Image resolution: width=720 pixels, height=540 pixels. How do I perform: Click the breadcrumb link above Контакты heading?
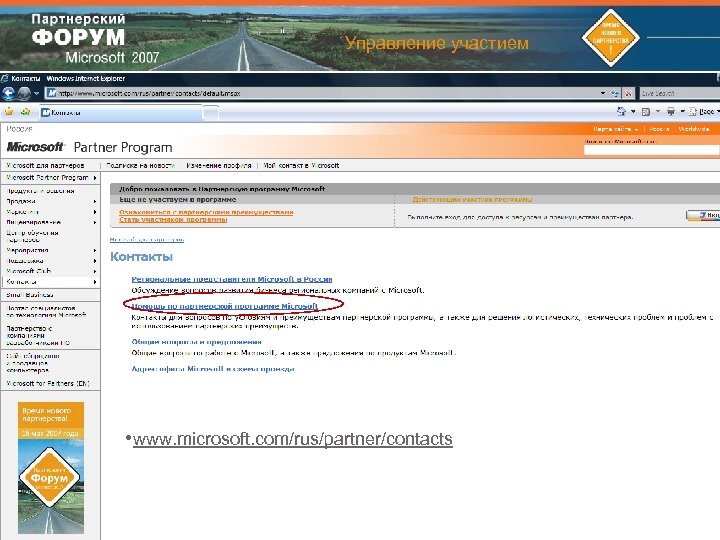coord(147,240)
